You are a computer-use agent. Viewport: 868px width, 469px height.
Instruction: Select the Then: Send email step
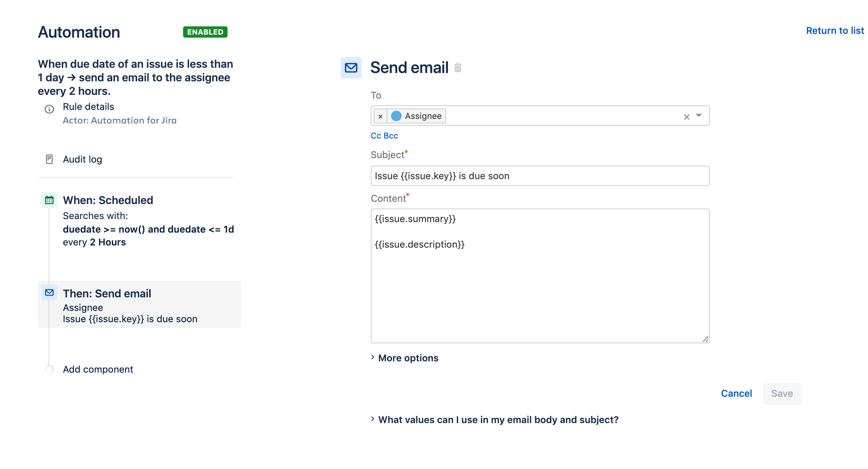pyautogui.click(x=107, y=293)
